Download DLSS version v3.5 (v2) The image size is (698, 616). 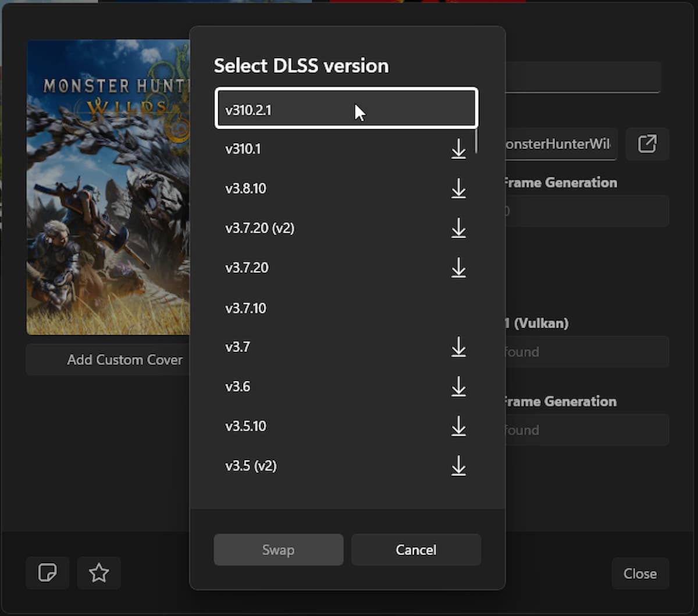(459, 466)
